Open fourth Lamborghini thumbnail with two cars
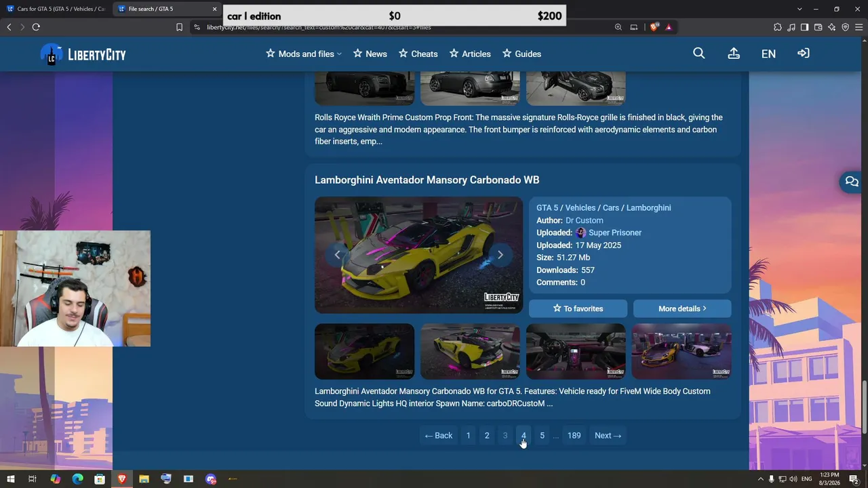The image size is (868, 488). pos(682,351)
